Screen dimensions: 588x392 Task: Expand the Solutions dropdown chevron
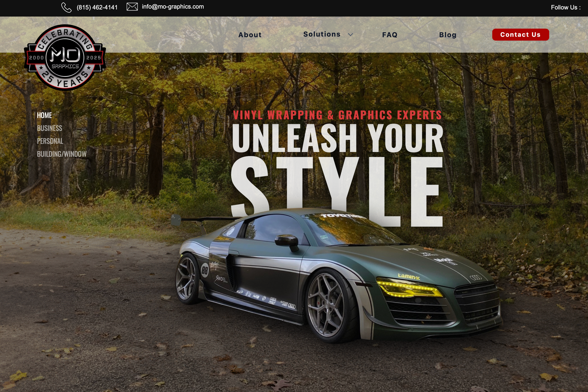(x=350, y=35)
